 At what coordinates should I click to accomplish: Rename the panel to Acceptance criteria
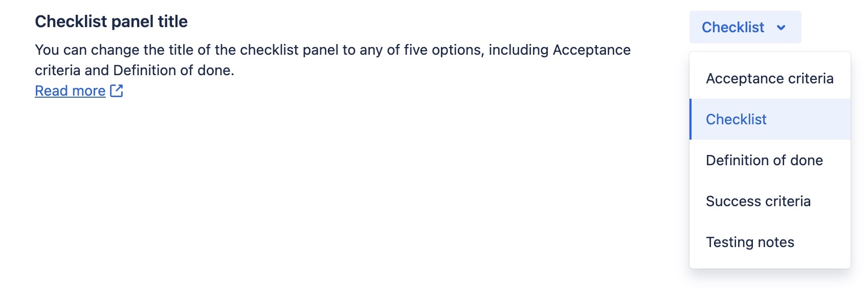pos(769,78)
